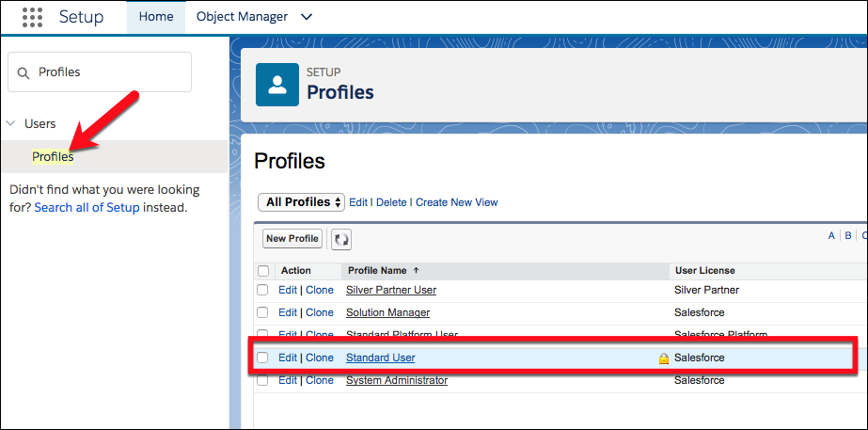Click the Edit view link
This screenshot has height=430, width=868.
(358, 203)
